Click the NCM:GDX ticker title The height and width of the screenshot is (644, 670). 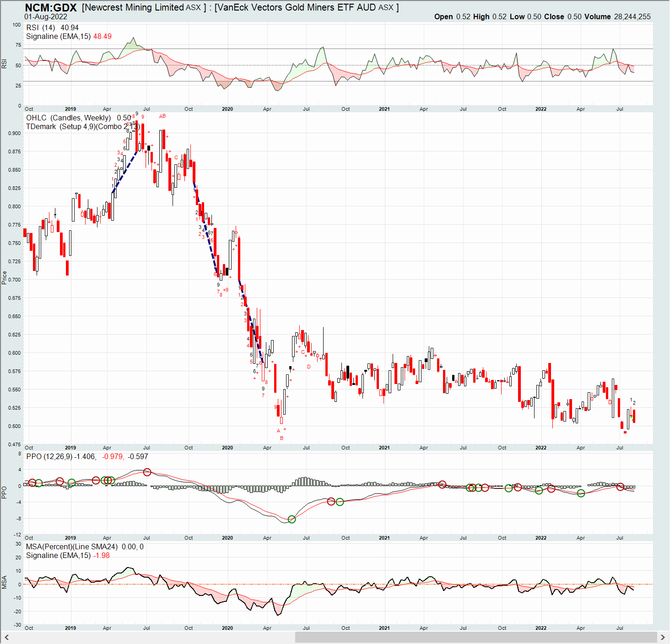[x=51, y=7]
